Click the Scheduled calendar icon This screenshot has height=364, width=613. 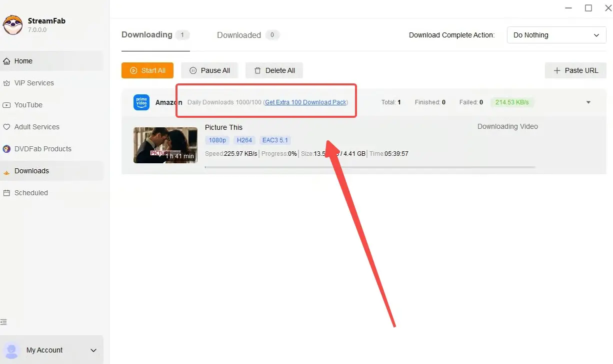(x=6, y=193)
